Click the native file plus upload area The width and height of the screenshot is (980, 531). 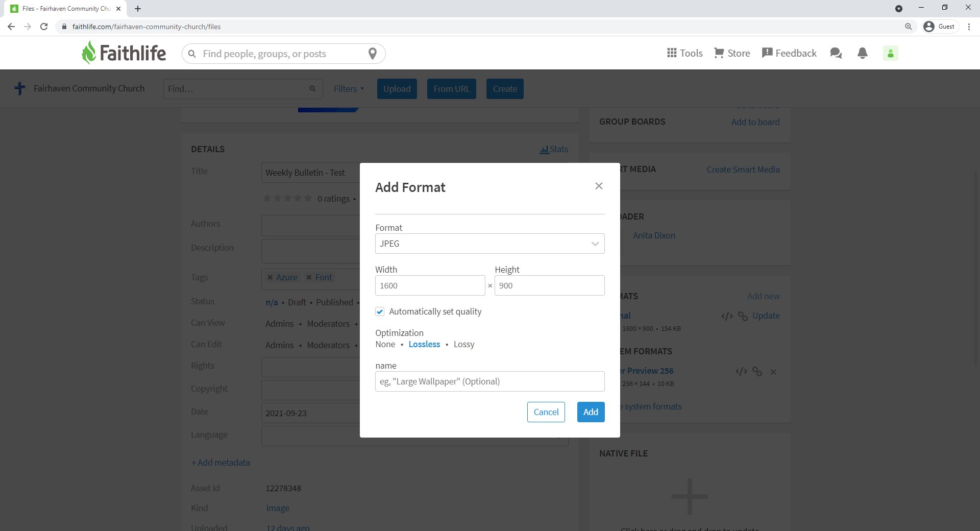(x=690, y=496)
